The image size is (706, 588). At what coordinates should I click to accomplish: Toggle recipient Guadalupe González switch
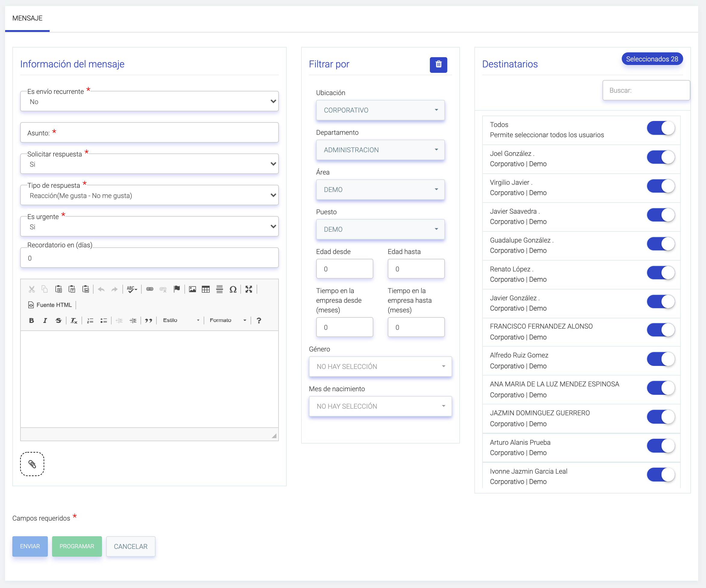coord(661,244)
